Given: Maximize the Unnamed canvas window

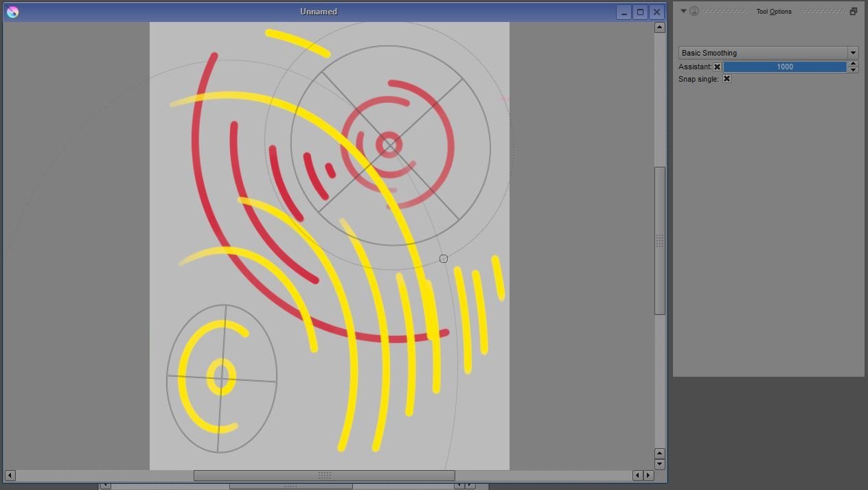Looking at the screenshot, I should click(640, 12).
